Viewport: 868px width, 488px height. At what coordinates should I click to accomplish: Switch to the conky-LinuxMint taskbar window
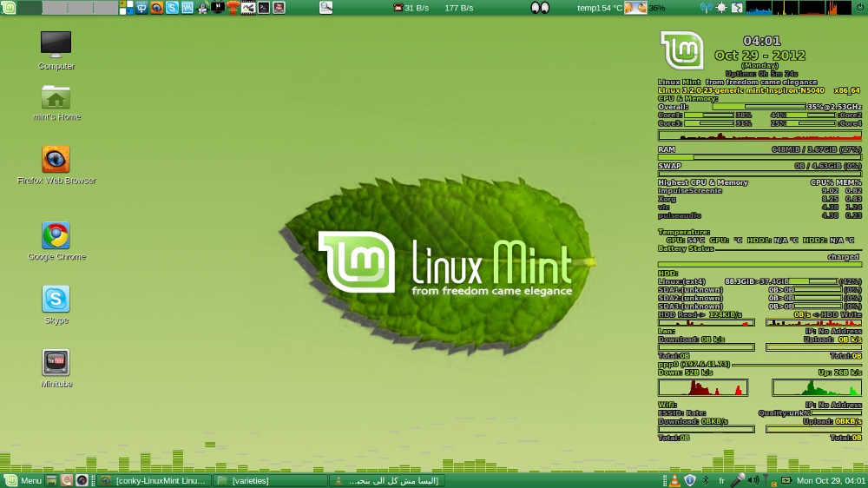coord(155,480)
